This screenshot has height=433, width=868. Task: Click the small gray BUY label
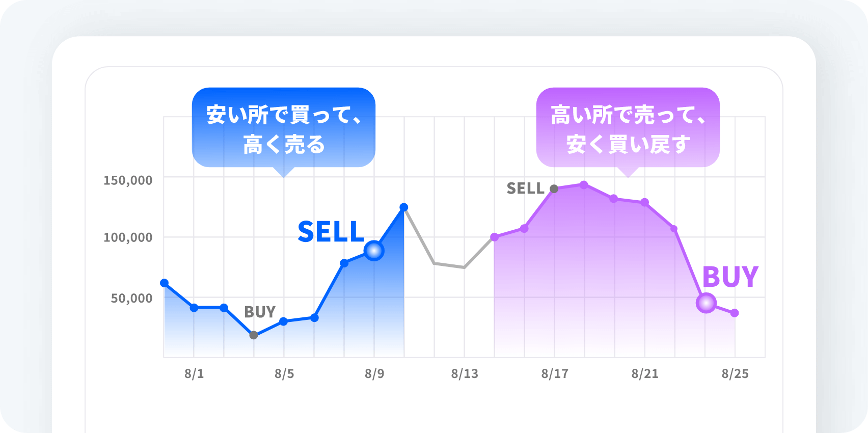pos(260,312)
